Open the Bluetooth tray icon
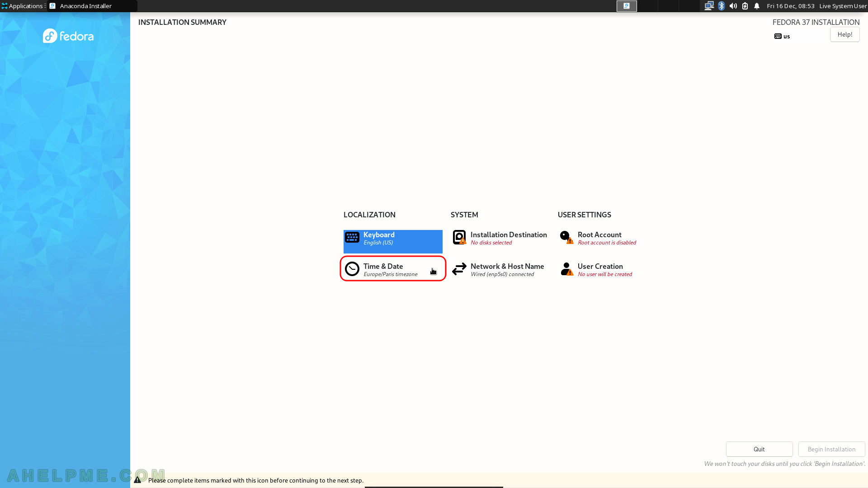The image size is (868, 488). [722, 6]
